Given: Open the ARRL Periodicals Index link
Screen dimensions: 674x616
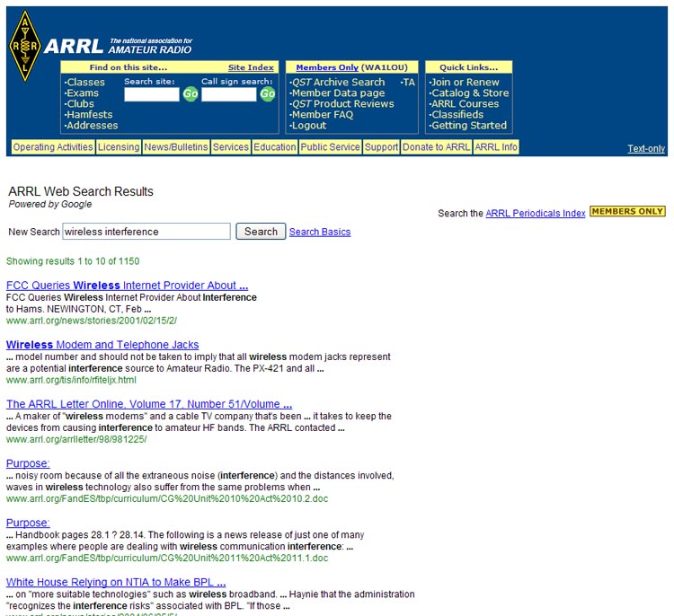Looking at the screenshot, I should click(x=536, y=213).
